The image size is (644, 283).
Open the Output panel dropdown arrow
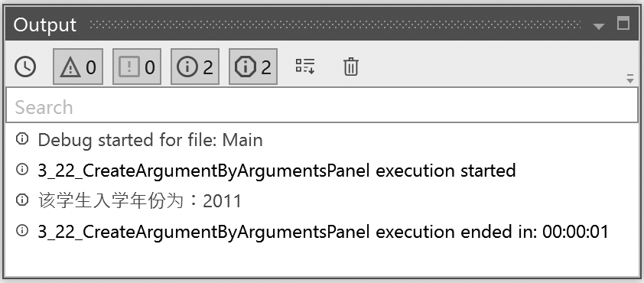pyautogui.click(x=599, y=27)
